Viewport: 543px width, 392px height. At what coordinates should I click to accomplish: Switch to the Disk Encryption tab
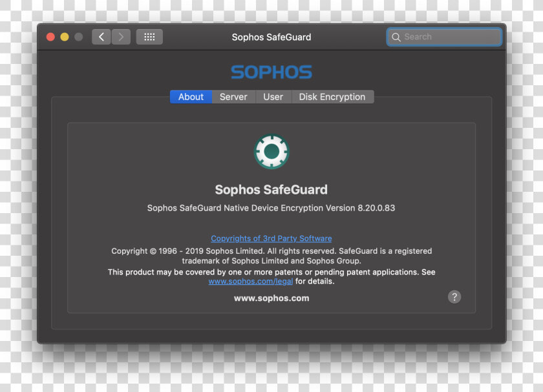[x=332, y=97]
